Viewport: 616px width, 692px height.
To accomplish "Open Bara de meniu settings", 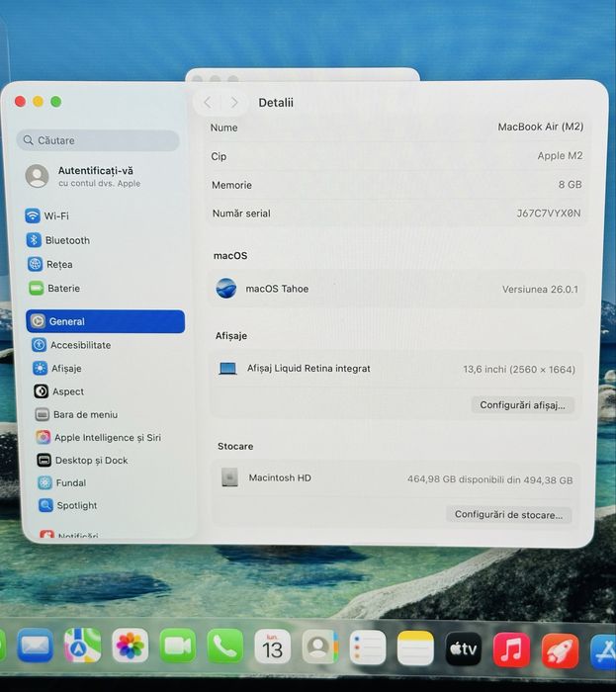I will pos(77,414).
